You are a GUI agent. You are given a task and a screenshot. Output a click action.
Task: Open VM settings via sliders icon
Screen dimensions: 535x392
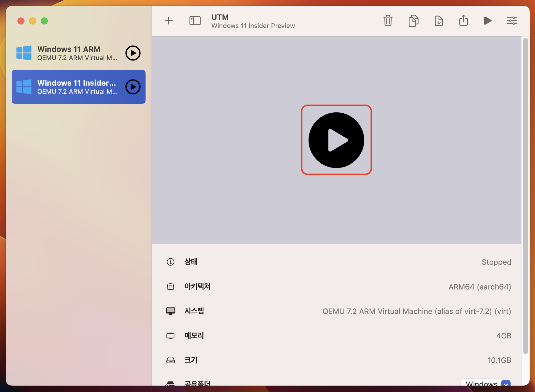tap(512, 21)
